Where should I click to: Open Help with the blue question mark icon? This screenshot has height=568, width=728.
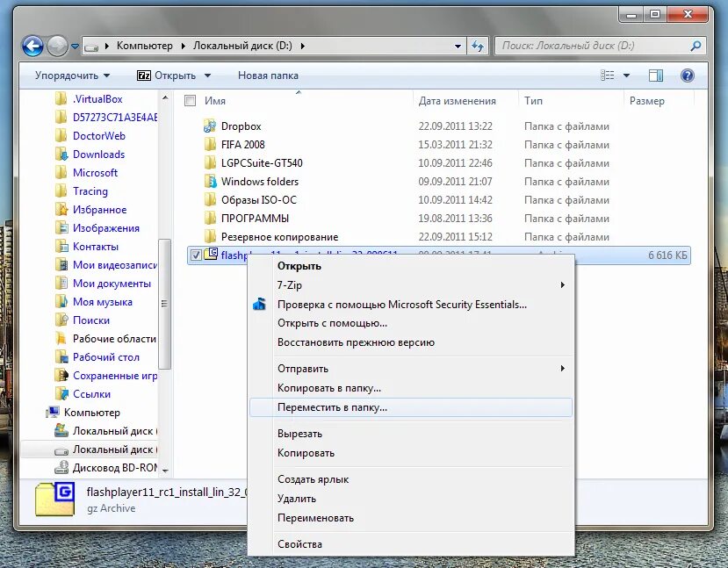(x=687, y=75)
